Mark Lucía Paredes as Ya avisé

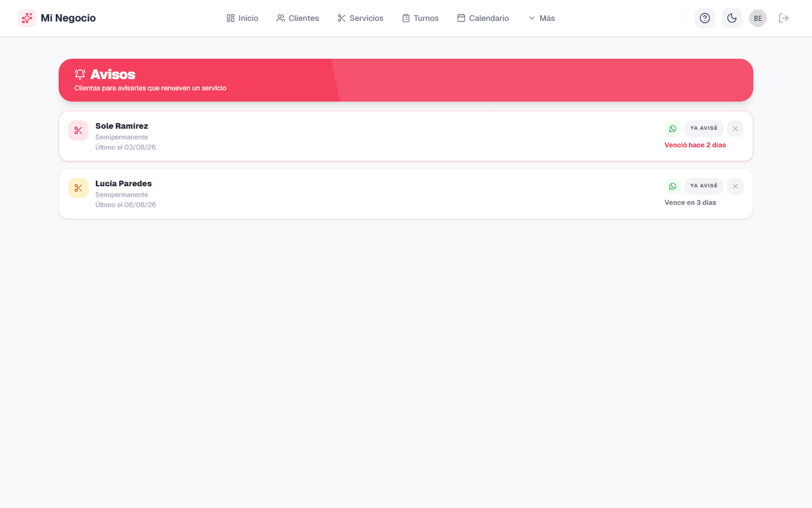coord(704,186)
